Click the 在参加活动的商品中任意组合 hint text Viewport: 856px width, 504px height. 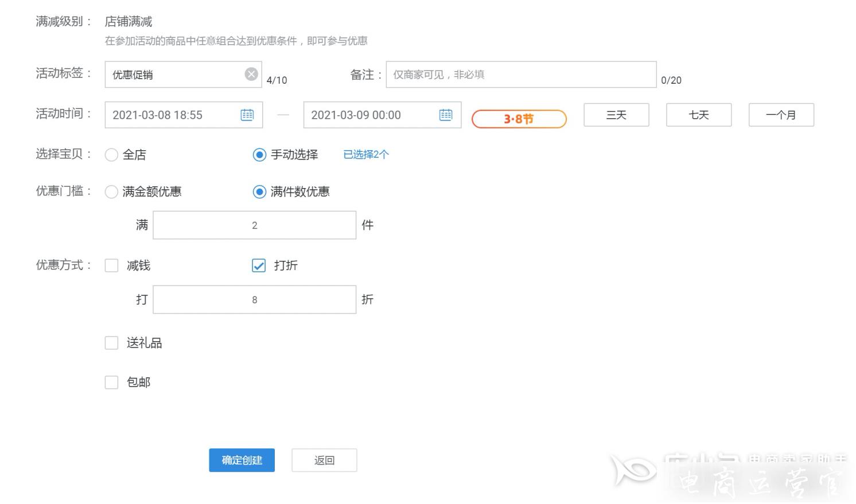(x=236, y=41)
